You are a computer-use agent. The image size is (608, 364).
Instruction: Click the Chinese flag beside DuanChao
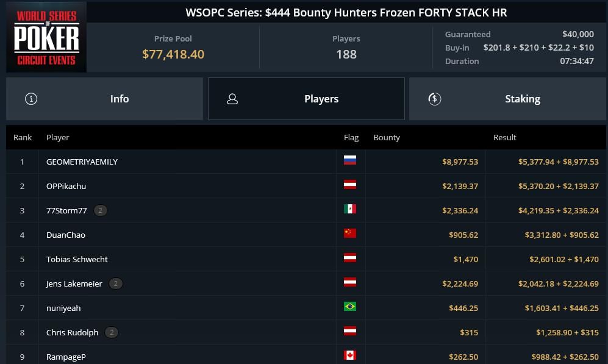[x=350, y=234]
